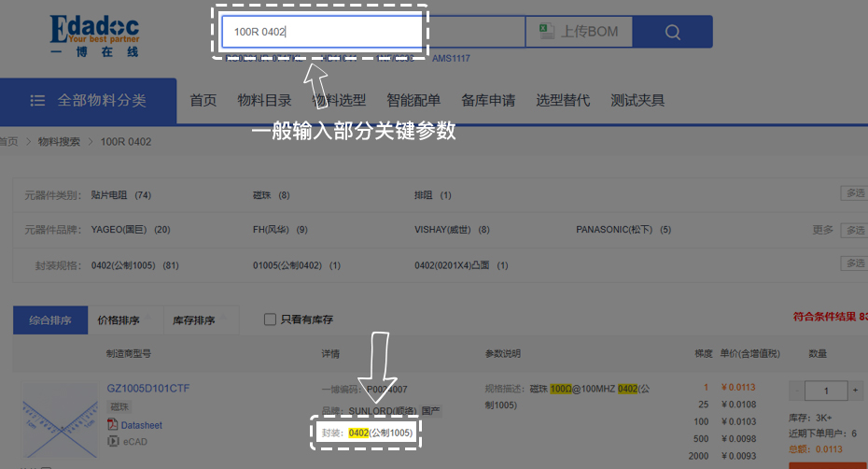The image size is (868, 469).
Task: Click 多选 for the 元器件类别 row
Action: pyautogui.click(x=854, y=194)
